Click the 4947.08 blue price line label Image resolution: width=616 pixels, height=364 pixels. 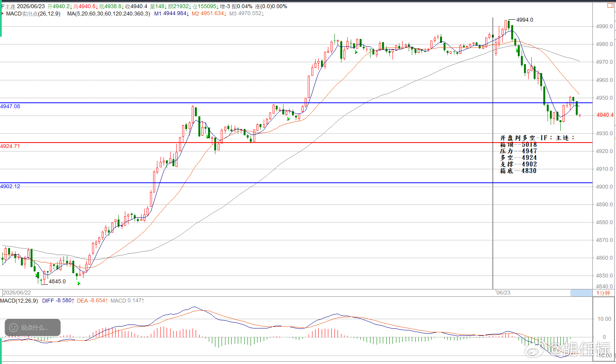point(10,106)
